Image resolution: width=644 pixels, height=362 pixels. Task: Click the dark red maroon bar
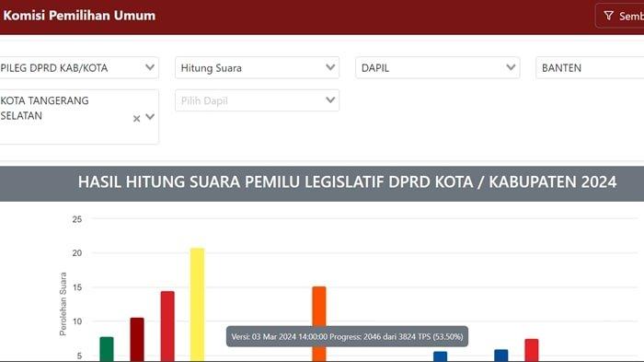pos(137,339)
